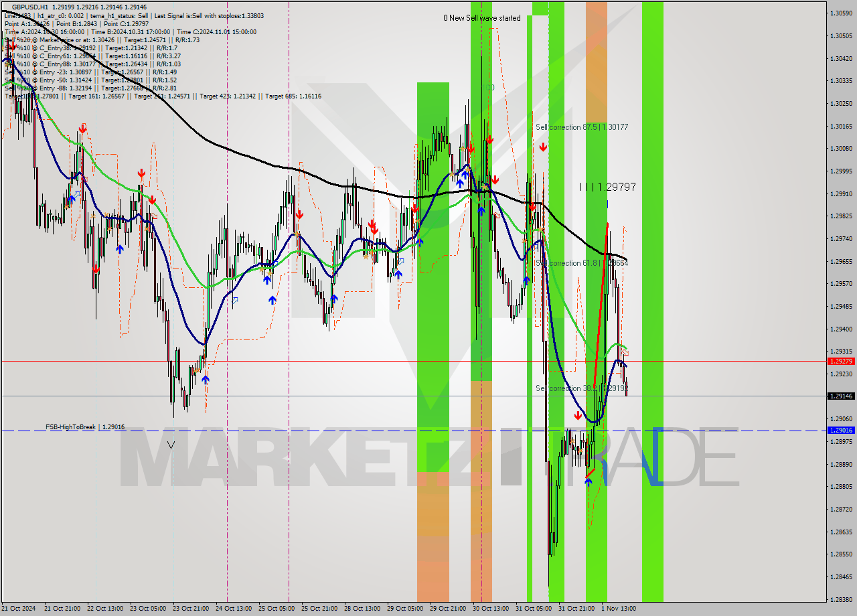Click the '0 New Sell wave started' label
The width and height of the screenshot is (857, 616).
click(481, 18)
